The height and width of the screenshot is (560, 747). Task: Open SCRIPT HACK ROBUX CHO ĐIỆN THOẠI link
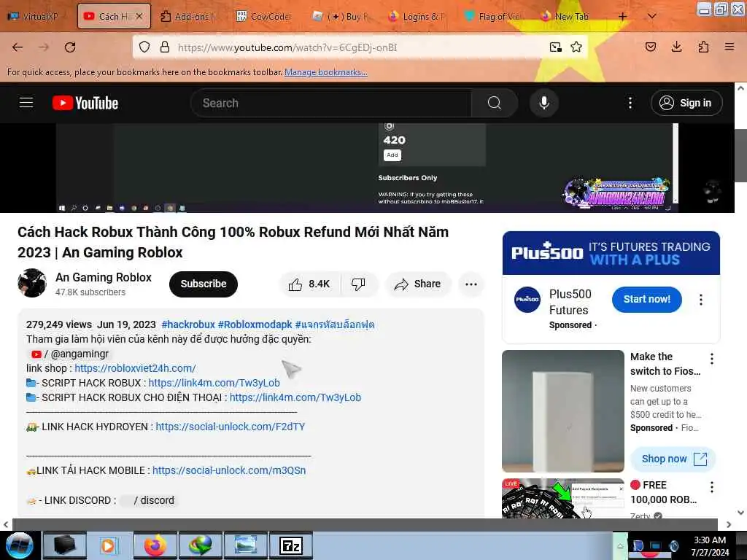click(295, 397)
